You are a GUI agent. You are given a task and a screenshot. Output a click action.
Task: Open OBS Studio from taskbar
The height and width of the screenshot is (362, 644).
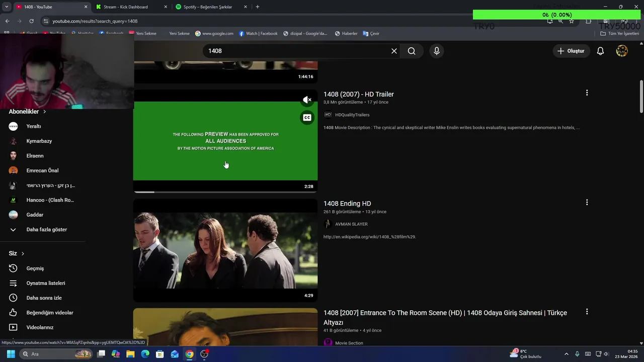(204, 354)
